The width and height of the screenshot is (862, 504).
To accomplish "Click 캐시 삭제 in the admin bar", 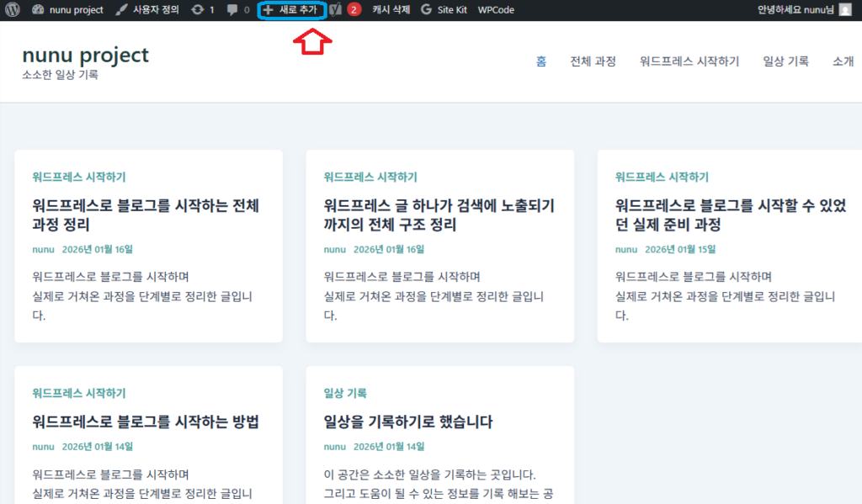I will point(390,10).
